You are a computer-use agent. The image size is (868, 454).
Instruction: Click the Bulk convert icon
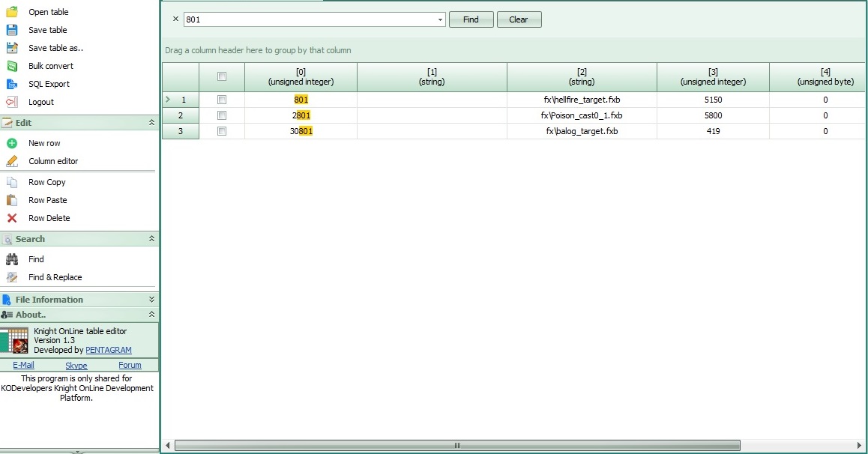click(x=12, y=66)
